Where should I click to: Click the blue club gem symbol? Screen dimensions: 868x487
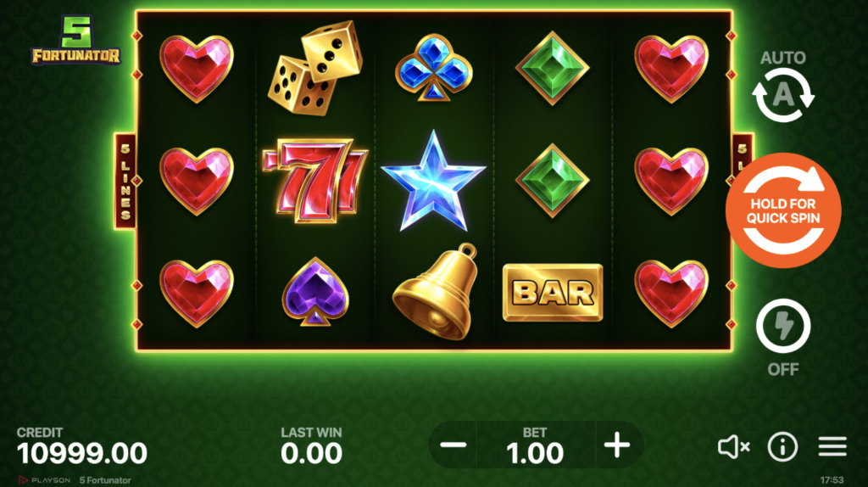(x=433, y=68)
